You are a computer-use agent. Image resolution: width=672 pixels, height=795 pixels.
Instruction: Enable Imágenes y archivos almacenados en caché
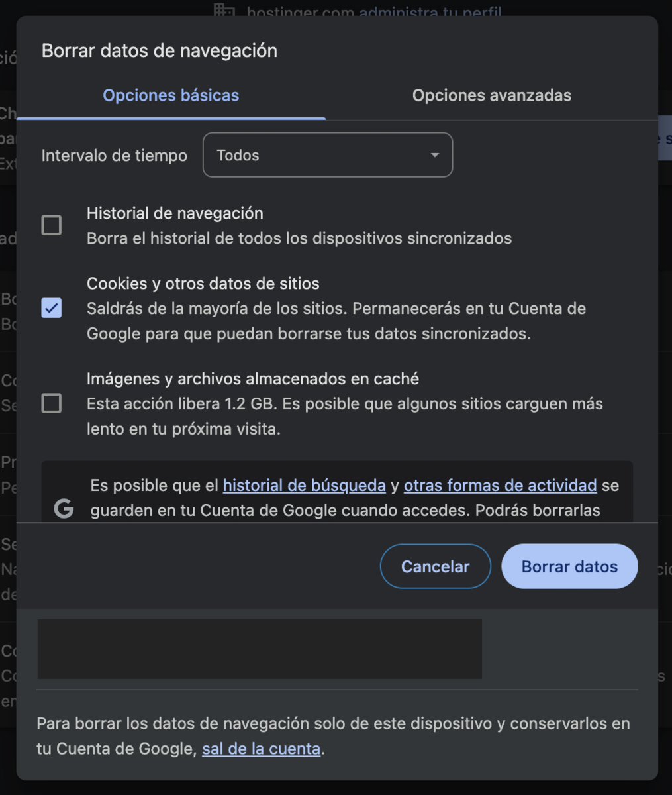[x=51, y=403]
